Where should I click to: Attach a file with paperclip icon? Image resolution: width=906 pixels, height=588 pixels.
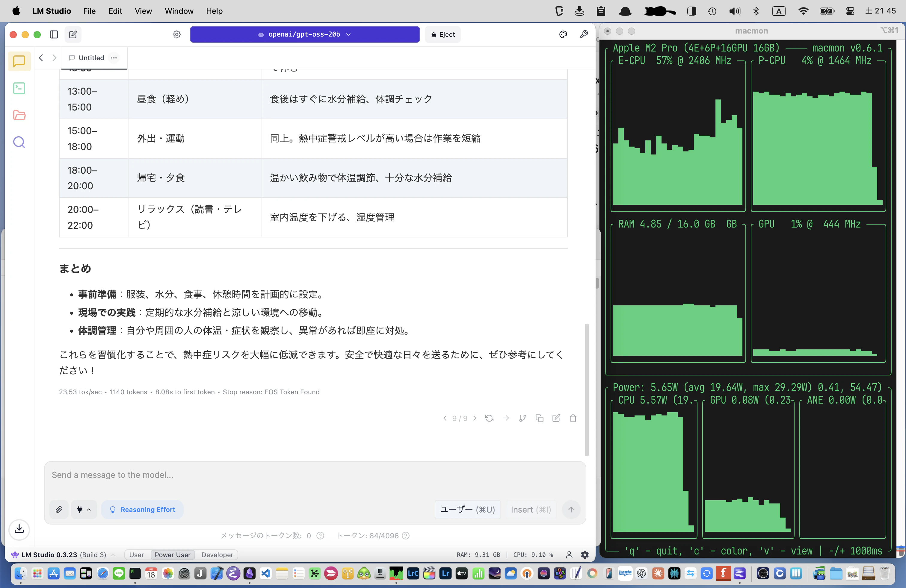point(59,510)
